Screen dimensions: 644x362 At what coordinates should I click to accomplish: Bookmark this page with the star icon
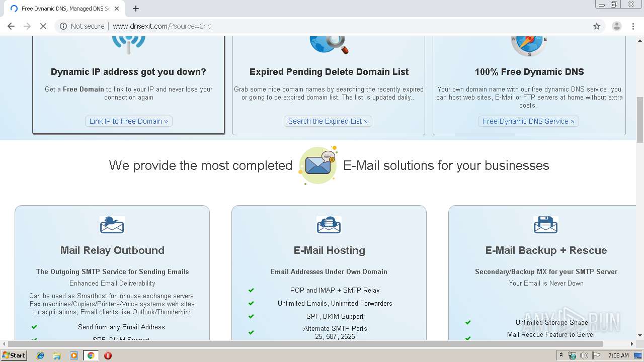597,26
